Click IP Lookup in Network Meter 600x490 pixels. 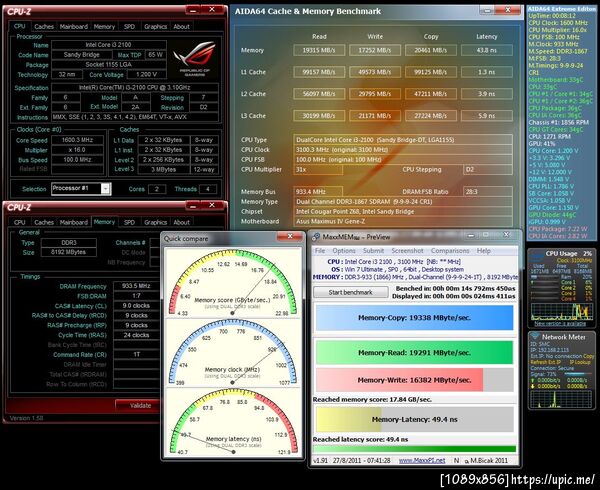pos(580,362)
